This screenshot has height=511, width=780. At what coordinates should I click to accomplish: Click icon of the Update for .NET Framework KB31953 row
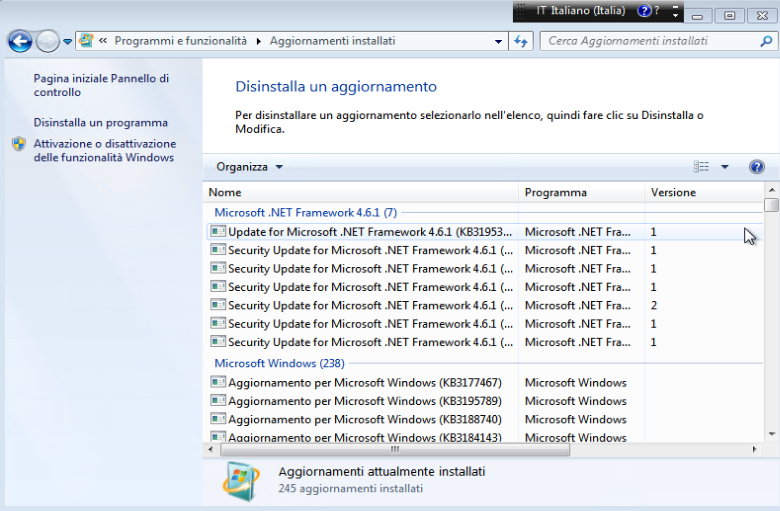218,231
